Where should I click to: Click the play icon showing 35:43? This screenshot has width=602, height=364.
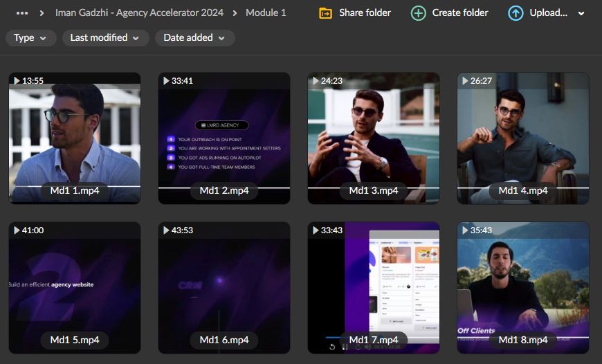pyautogui.click(x=464, y=230)
